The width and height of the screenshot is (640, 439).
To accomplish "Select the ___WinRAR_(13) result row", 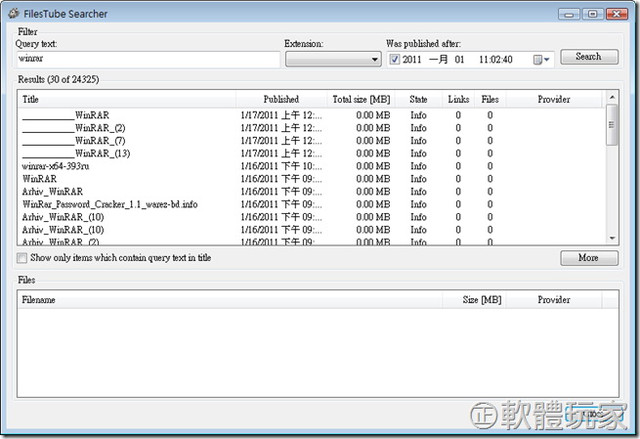I will 312,153.
